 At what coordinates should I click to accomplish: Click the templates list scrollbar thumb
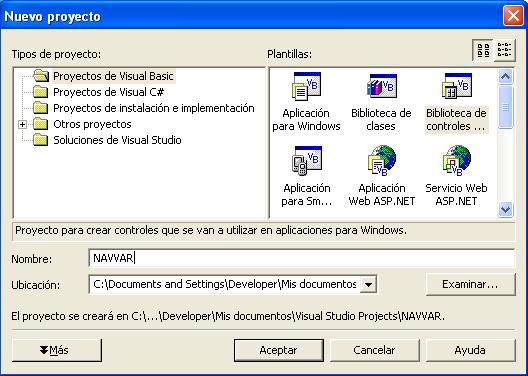[x=505, y=107]
